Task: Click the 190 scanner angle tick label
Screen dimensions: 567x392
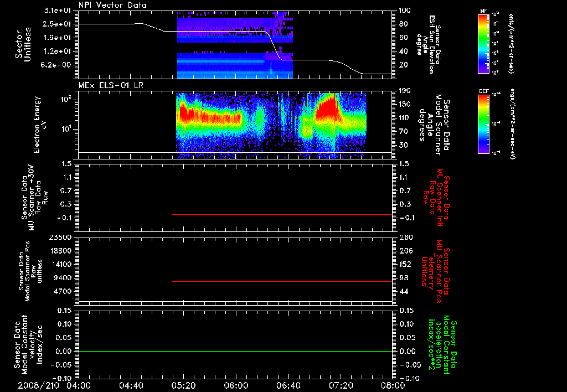Action: point(405,91)
